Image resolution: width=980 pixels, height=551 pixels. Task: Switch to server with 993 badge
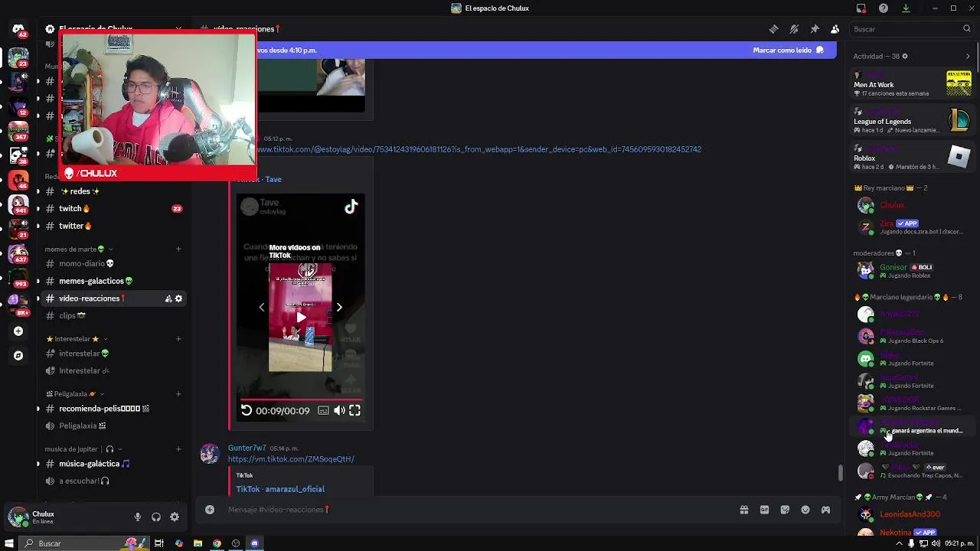tap(18, 278)
